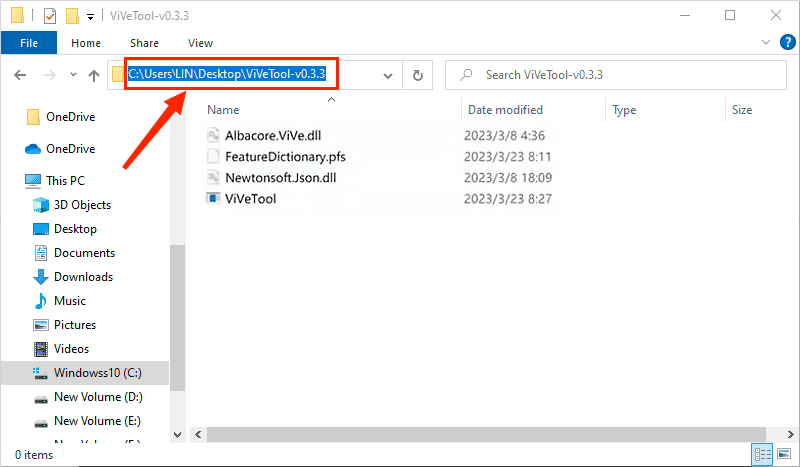Switch to Details view layout
Viewport: 800px width, 467px height.
tap(763, 454)
